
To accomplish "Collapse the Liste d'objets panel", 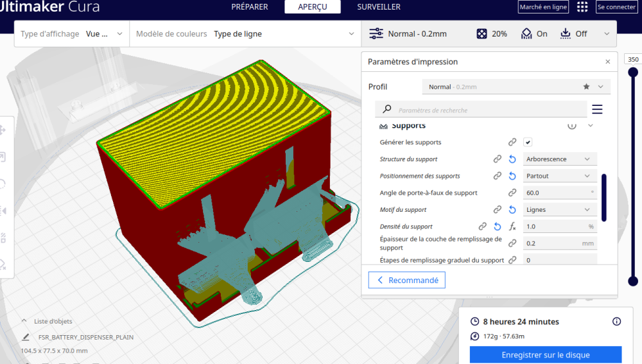I will coord(24,321).
